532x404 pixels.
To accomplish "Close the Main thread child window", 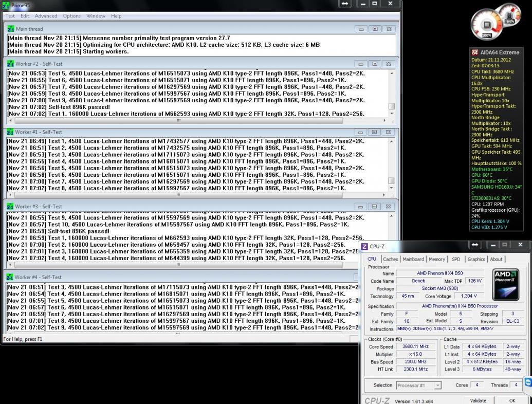I will coord(389,29).
